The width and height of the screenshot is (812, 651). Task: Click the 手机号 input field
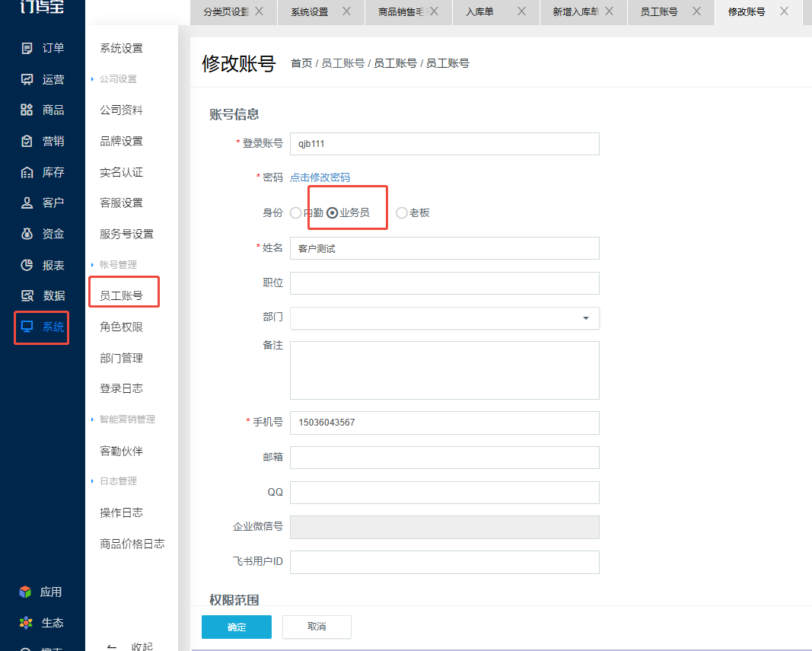point(444,423)
